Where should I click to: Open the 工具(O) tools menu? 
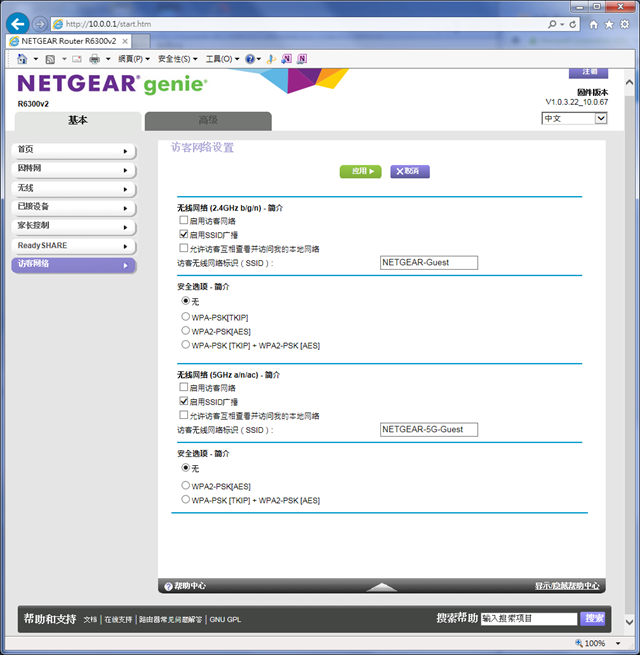coord(222,59)
